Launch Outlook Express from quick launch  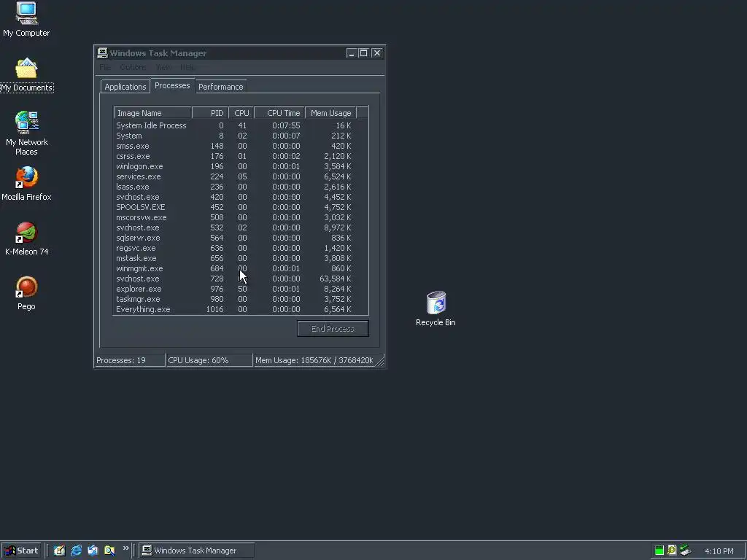point(93,551)
